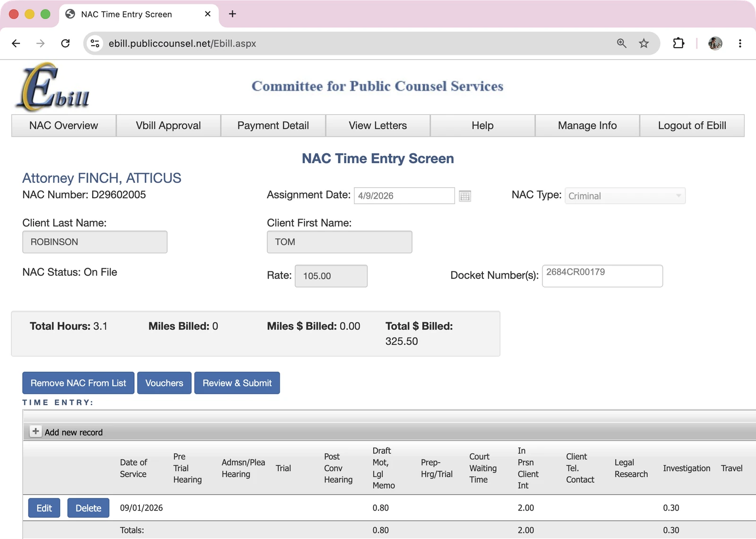
Task: Open the NAC Overview menu
Action: coord(64,126)
